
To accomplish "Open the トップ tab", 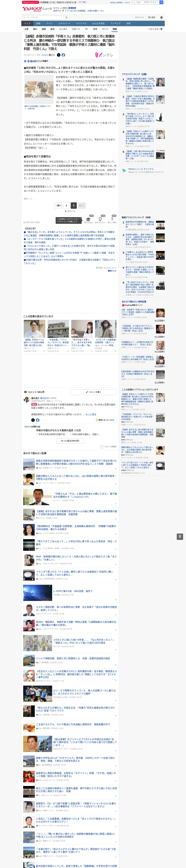I will [x=27, y=24].
